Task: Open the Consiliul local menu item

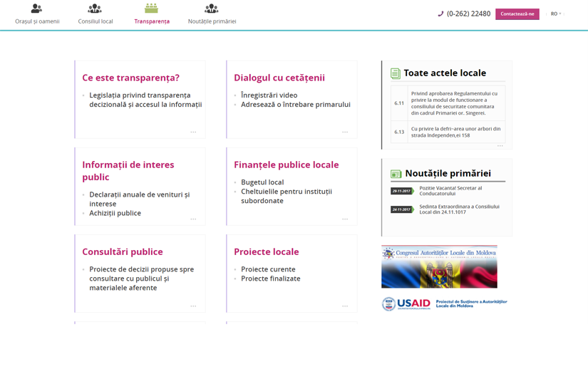Action: [x=96, y=21]
